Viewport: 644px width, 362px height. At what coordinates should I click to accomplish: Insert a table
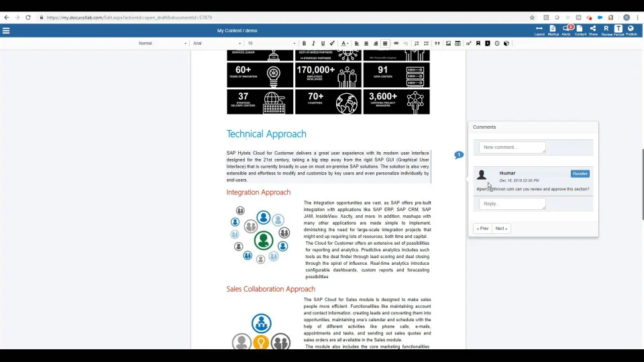pyautogui.click(x=458, y=44)
